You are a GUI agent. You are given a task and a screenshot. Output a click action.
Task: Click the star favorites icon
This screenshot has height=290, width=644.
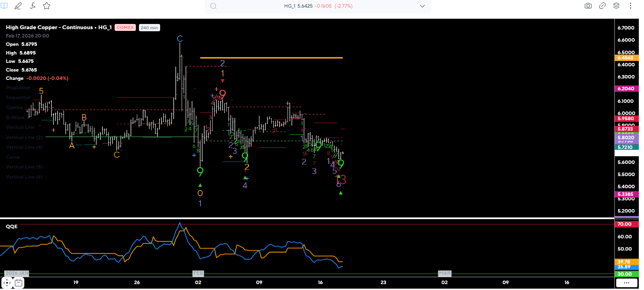pos(47,6)
